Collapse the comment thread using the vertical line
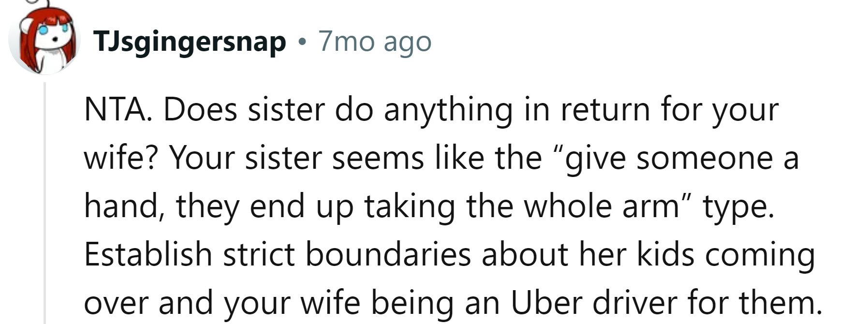This screenshot has height=324, width=868. 44,203
